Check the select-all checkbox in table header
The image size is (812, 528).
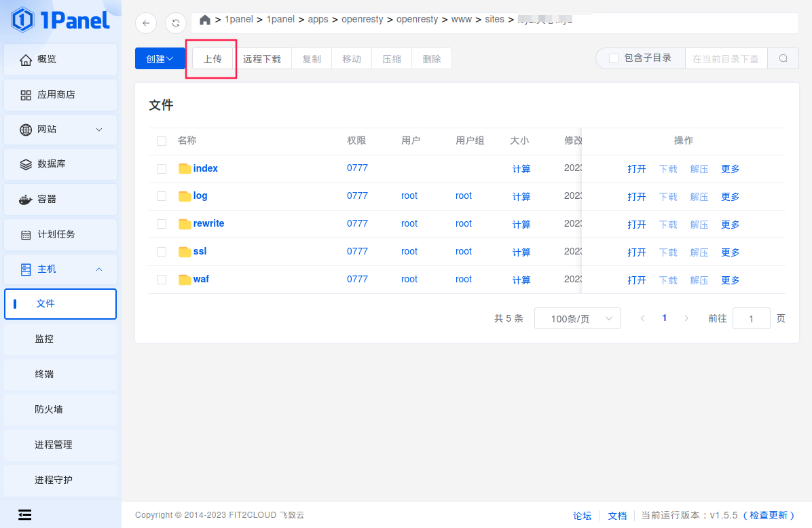click(162, 141)
